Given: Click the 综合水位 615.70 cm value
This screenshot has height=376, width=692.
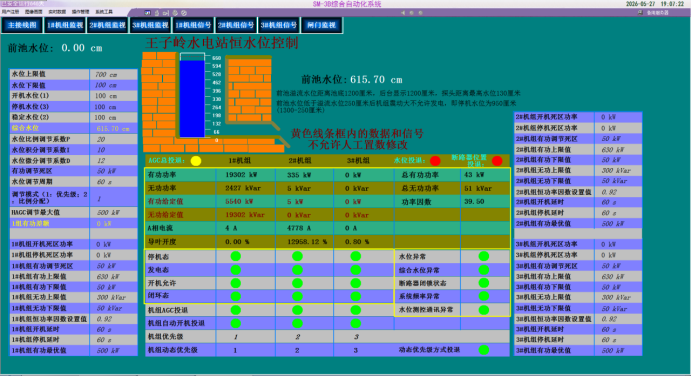Looking at the screenshot, I should pos(113,128).
